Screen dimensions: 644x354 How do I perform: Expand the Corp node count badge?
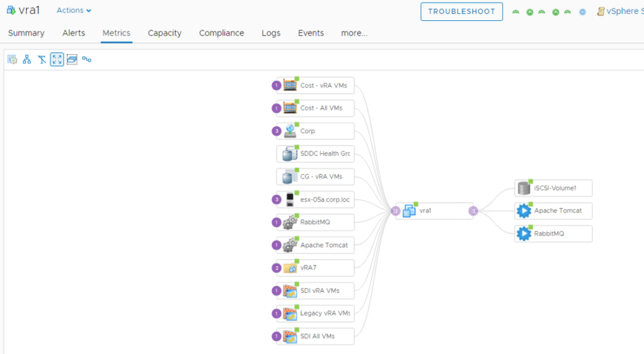[276, 131]
